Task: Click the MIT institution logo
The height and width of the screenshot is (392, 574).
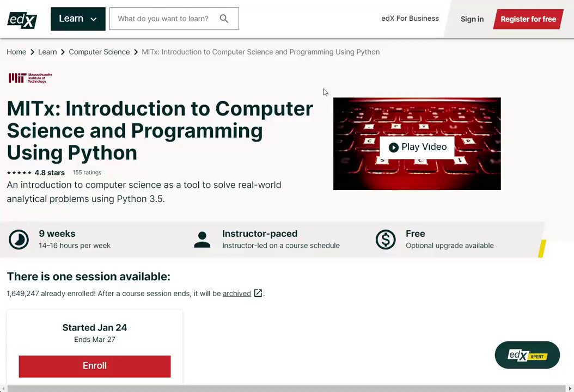Action: pos(30,78)
